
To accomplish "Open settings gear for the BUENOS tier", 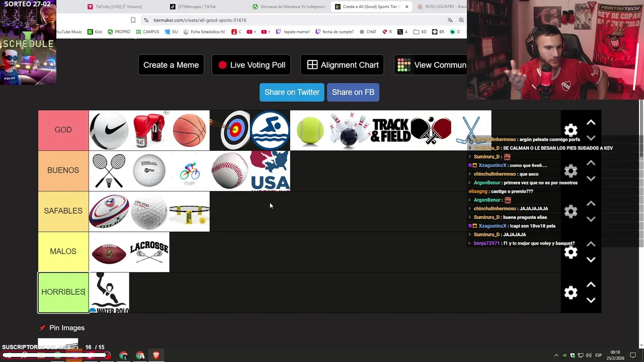I will coord(571,171).
